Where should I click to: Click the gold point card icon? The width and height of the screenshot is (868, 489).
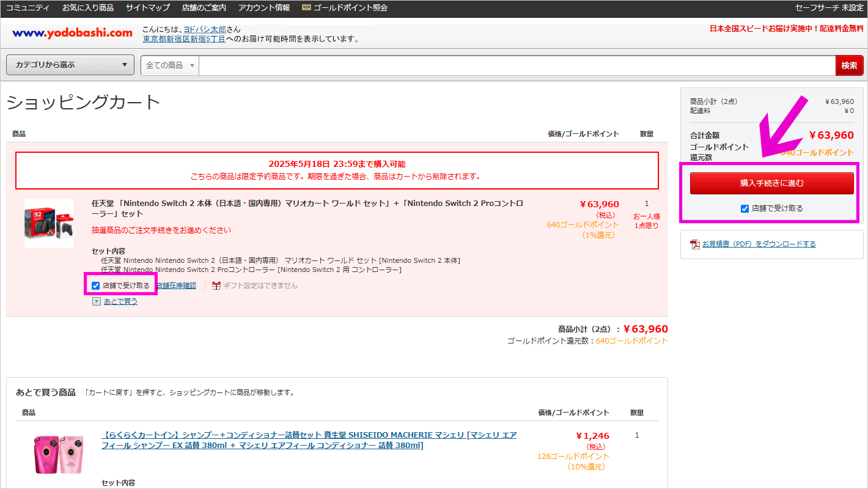point(306,8)
